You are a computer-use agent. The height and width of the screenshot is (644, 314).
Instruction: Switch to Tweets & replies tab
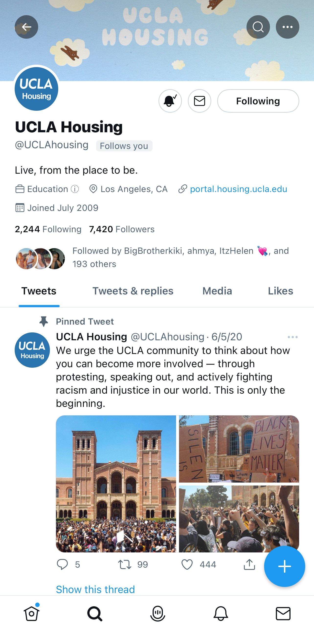(133, 291)
